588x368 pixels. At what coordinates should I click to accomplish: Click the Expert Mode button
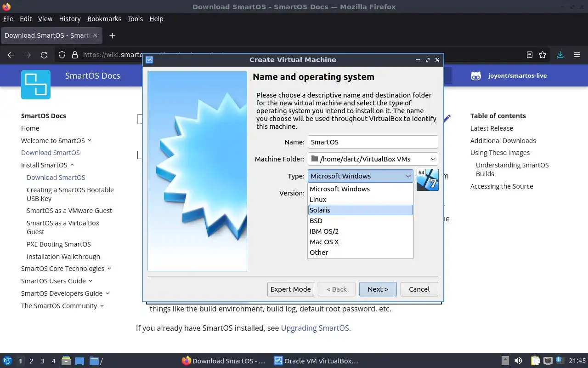[x=291, y=289]
